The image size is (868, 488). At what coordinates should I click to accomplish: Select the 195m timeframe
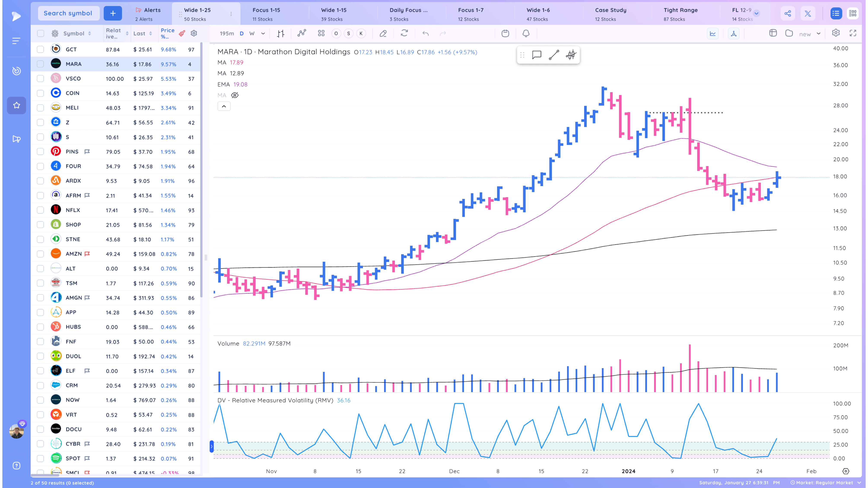pyautogui.click(x=227, y=33)
